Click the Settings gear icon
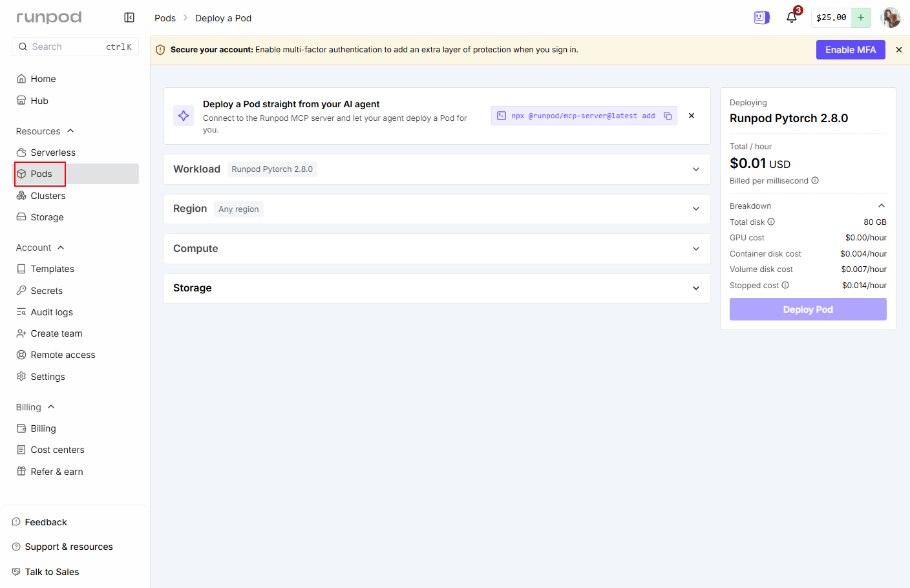910x588 pixels. click(x=21, y=377)
